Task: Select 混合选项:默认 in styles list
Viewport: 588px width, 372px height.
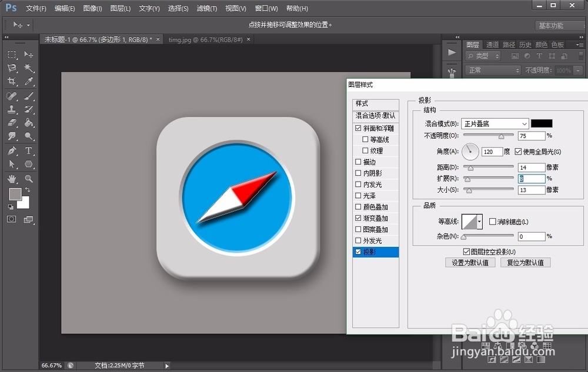Action: click(375, 116)
